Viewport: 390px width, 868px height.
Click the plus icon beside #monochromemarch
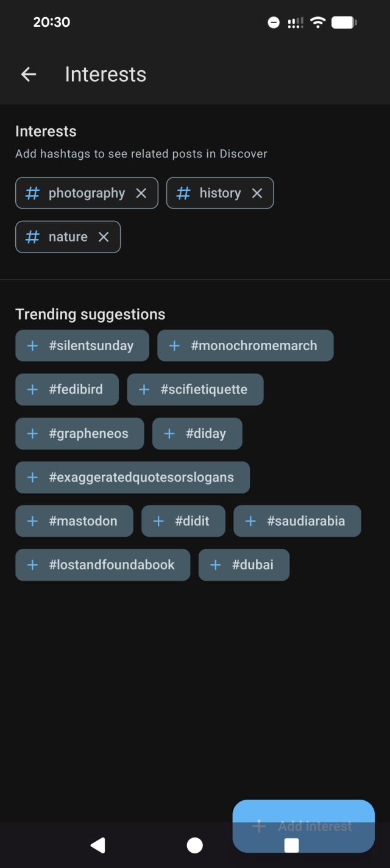coord(175,345)
